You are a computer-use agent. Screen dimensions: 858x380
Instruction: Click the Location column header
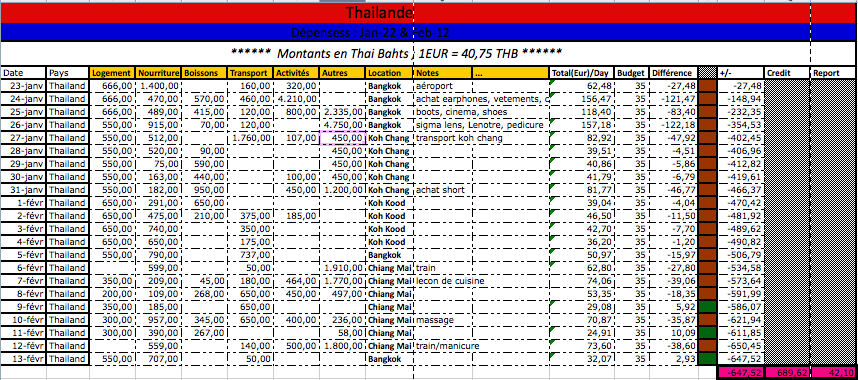[389, 73]
